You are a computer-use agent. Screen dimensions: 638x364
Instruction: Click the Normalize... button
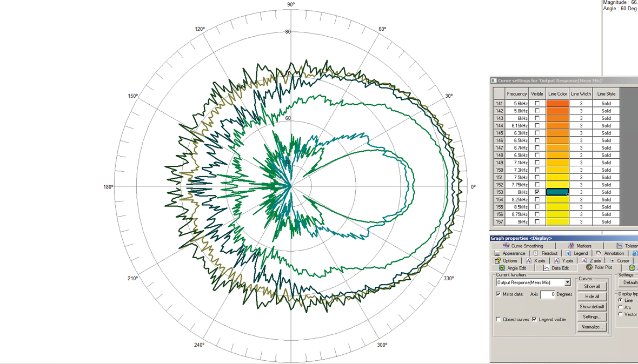click(x=592, y=327)
